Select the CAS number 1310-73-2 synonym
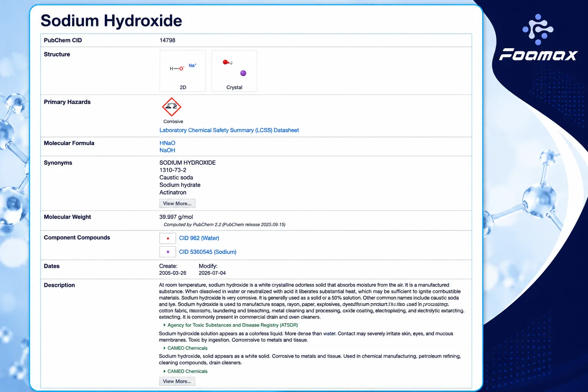The width and height of the screenshot is (588, 392). [173, 170]
